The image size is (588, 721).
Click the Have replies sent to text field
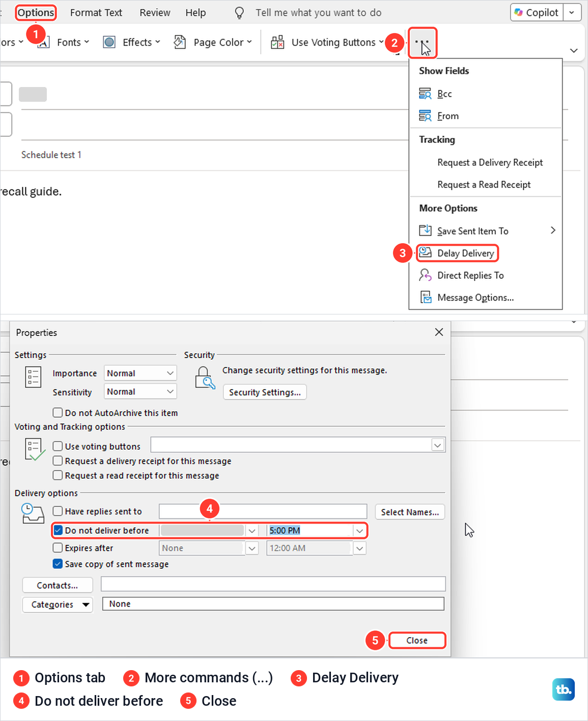click(x=263, y=511)
